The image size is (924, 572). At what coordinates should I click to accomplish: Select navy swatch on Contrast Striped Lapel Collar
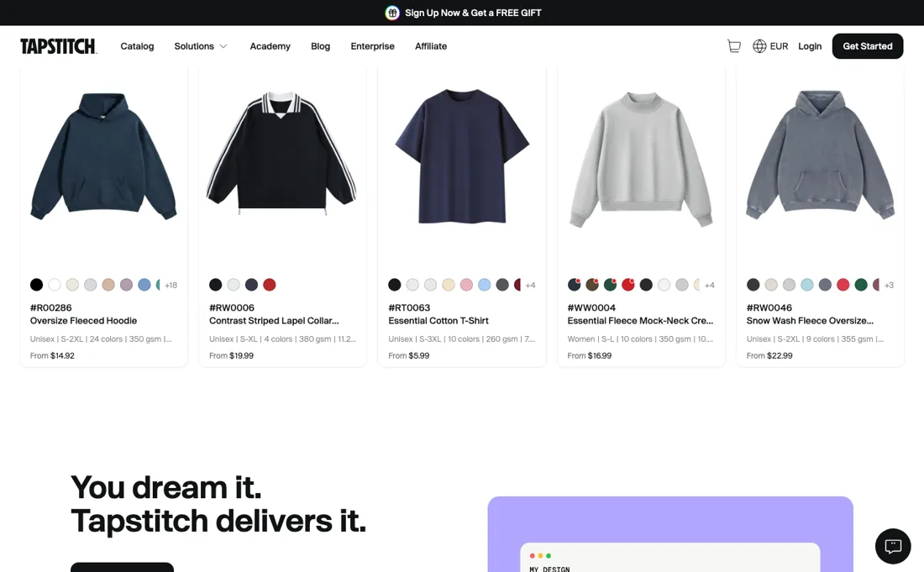click(252, 285)
